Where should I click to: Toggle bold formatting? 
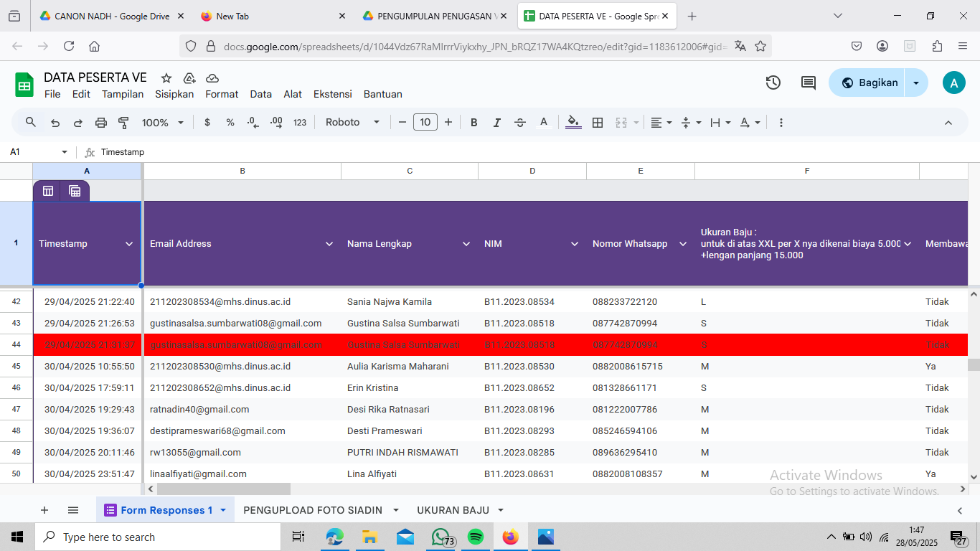click(474, 123)
